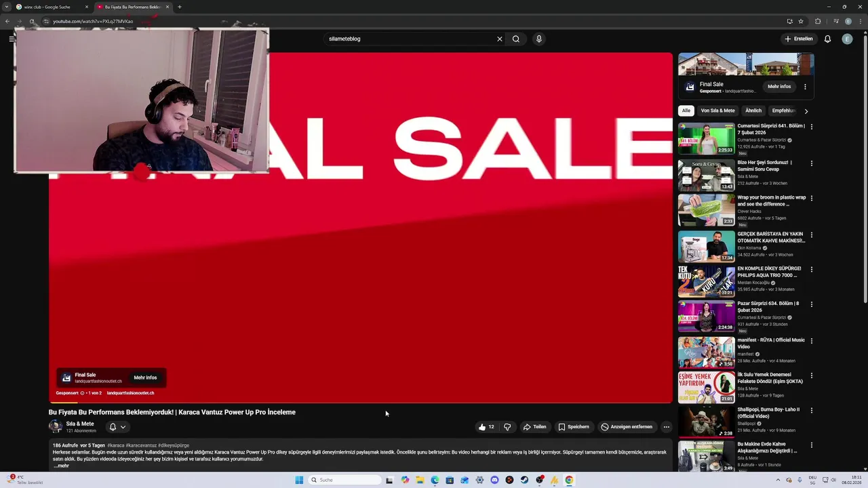Open Philips Aqua Trio video thumbnail
Screen dimensions: 868x488
(x=706, y=281)
